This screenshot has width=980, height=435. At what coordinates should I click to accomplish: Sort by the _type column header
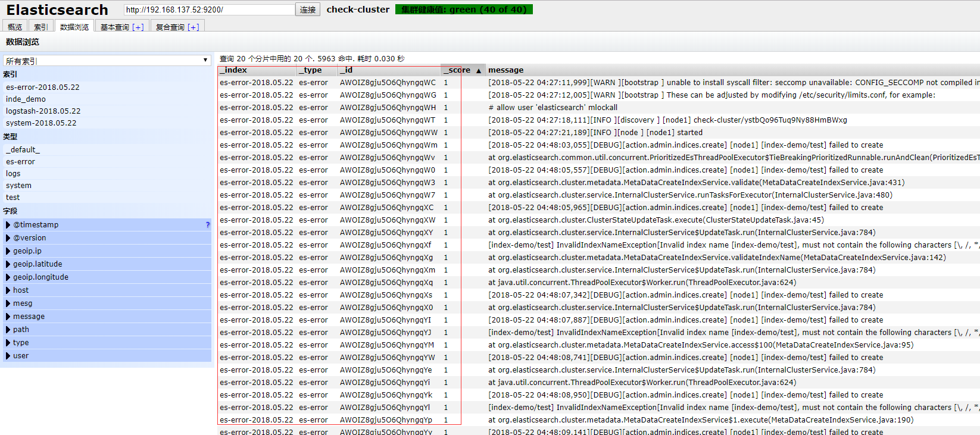[317, 70]
